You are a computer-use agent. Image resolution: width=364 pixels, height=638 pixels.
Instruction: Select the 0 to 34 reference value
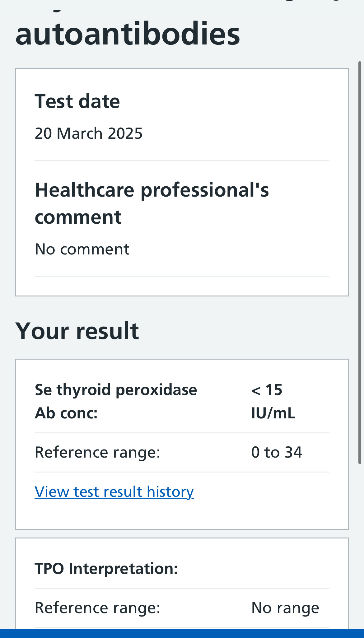[276, 452]
